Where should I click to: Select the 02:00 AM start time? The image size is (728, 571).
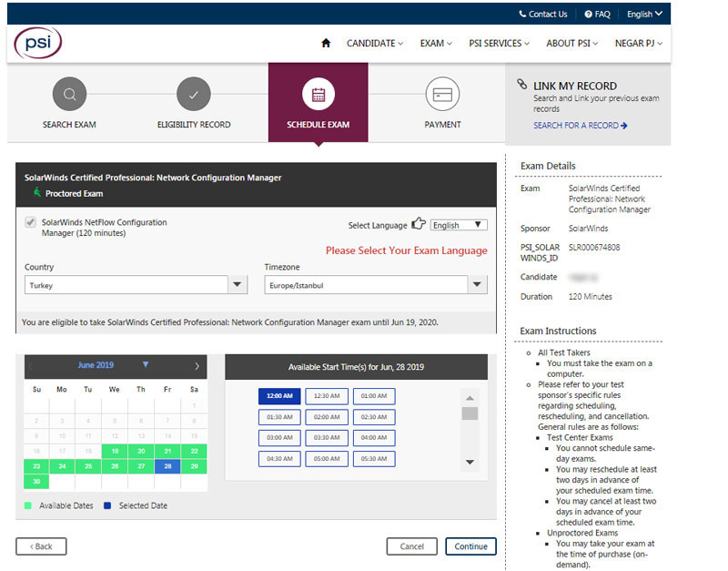click(327, 417)
